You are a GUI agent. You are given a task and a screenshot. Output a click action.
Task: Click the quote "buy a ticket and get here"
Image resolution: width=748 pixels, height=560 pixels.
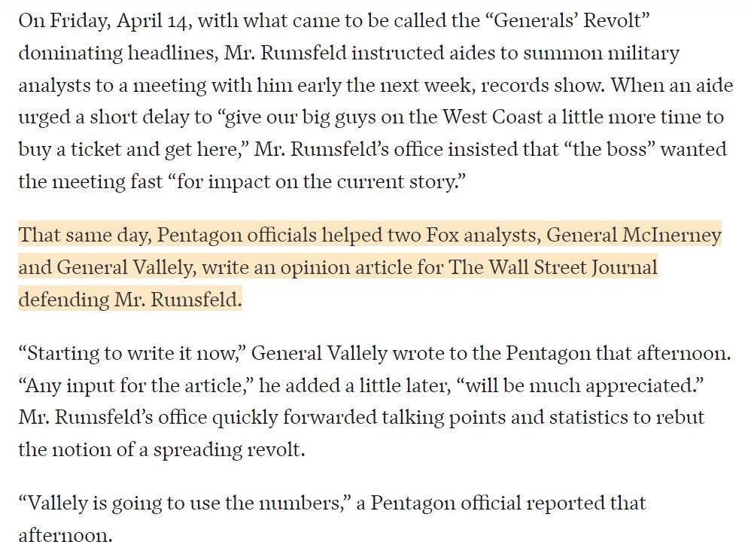[x=130, y=149]
